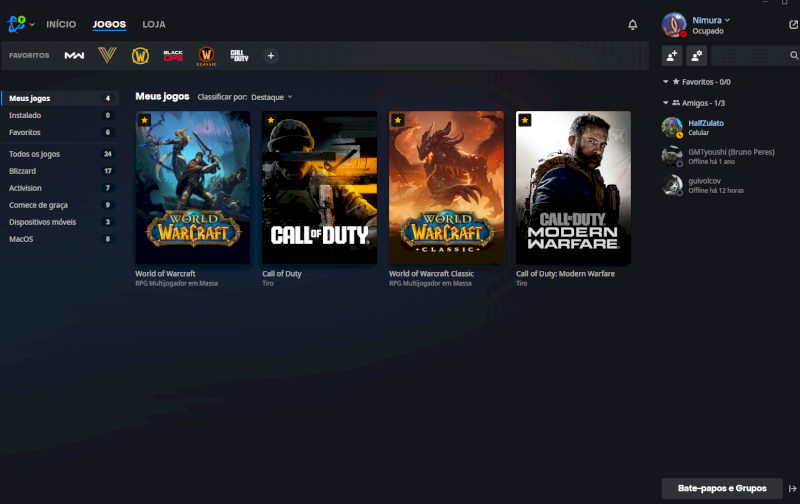
Task: Open the World of Warcraft favorite shortcut
Action: [x=140, y=55]
